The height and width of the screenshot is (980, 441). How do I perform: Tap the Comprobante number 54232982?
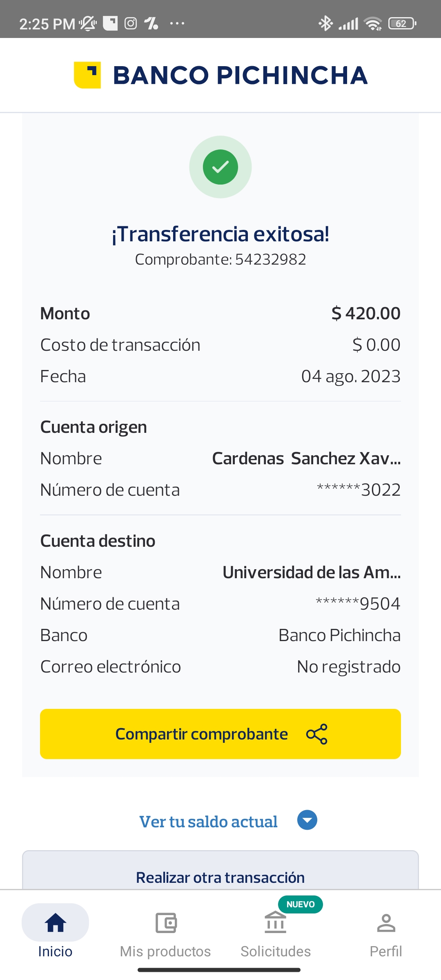click(270, 259)
